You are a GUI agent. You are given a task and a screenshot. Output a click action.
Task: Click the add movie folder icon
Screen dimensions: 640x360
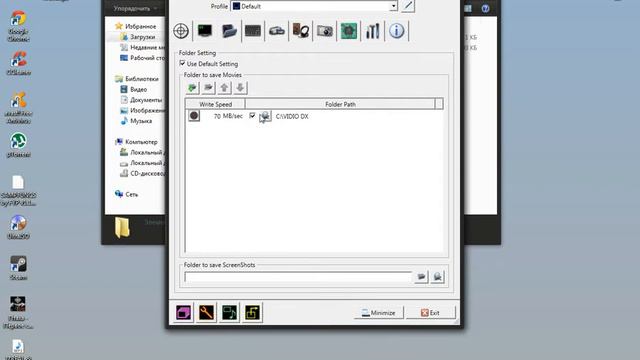coord(192,87)
